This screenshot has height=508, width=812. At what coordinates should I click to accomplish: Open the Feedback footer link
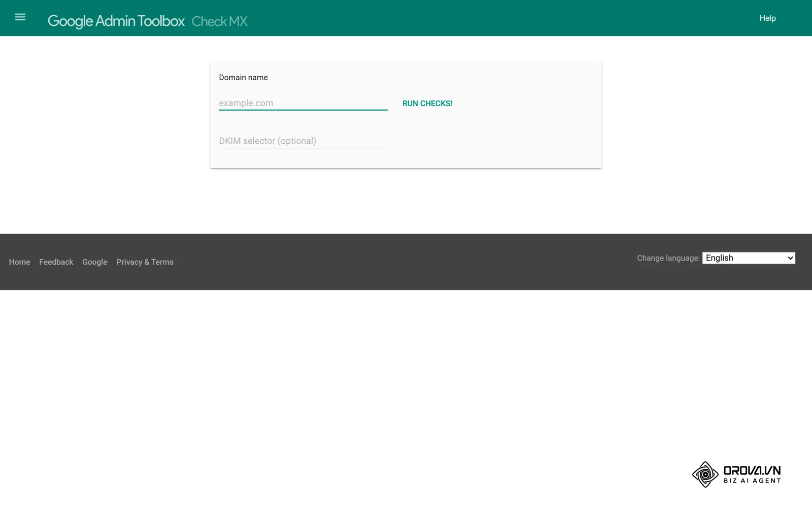pyautogui.click(x=56, y=262)
